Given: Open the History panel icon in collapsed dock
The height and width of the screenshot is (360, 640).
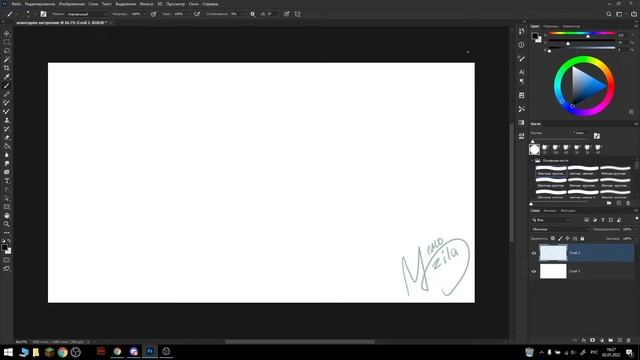Looking at the screenshot, I should coord(521,31).
